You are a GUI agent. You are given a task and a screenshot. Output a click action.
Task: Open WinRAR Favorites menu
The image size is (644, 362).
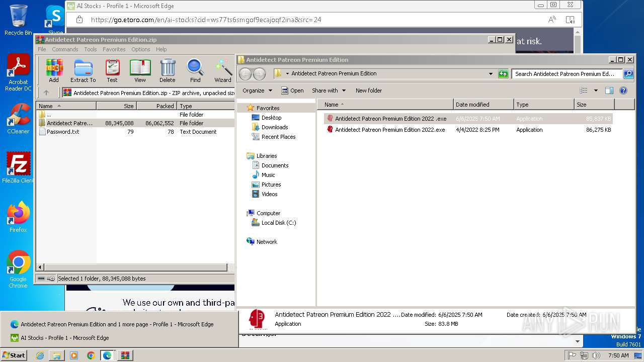pos(114,49)
